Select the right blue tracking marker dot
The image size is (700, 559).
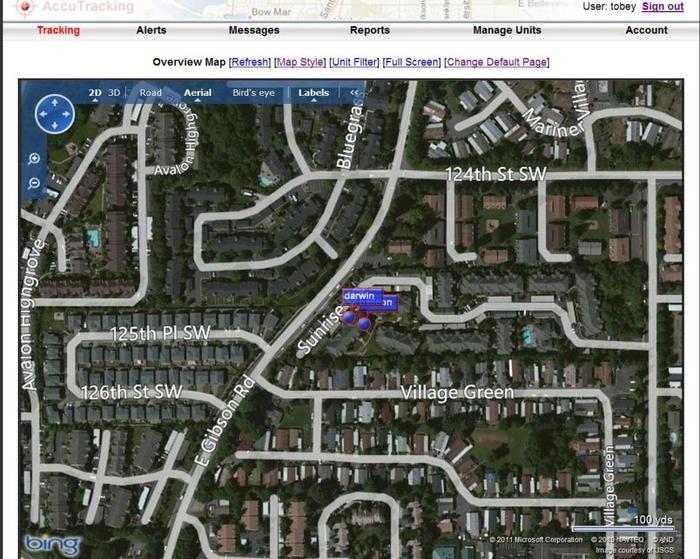[364, 324]
